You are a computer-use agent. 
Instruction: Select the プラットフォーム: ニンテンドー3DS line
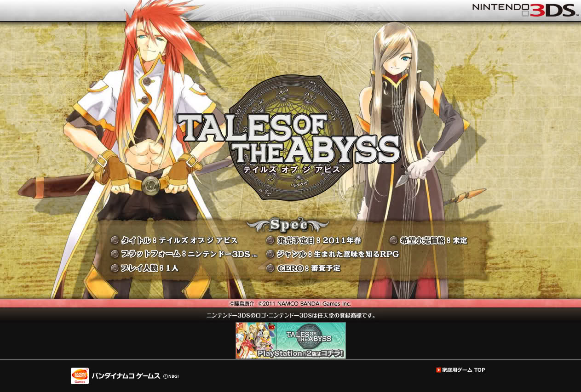184,254
